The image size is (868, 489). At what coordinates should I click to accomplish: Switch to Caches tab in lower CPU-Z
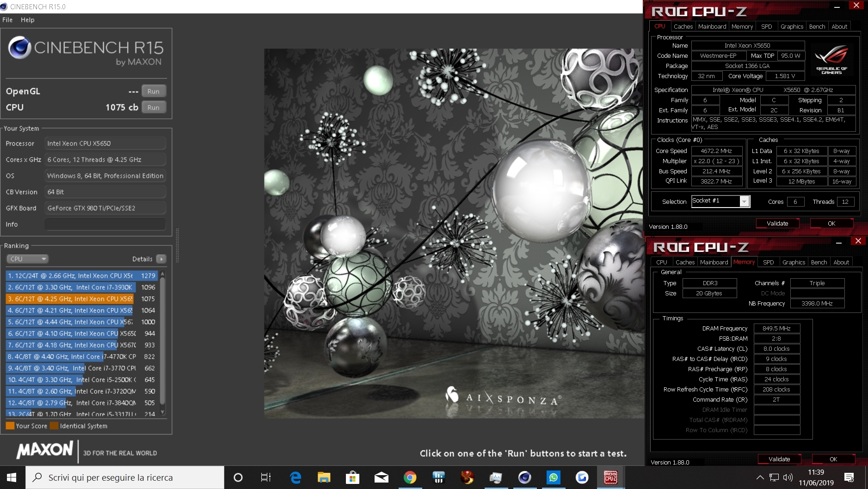point(685,262)
